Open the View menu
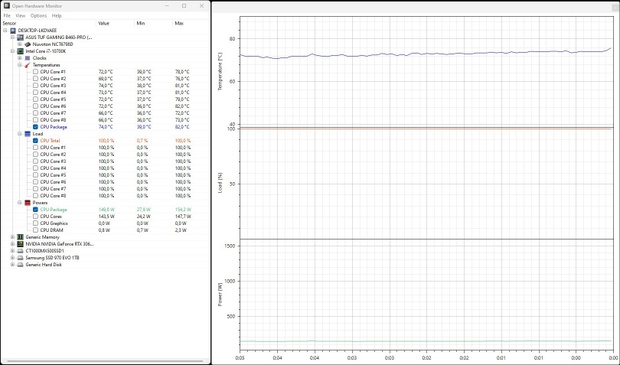 20,16
